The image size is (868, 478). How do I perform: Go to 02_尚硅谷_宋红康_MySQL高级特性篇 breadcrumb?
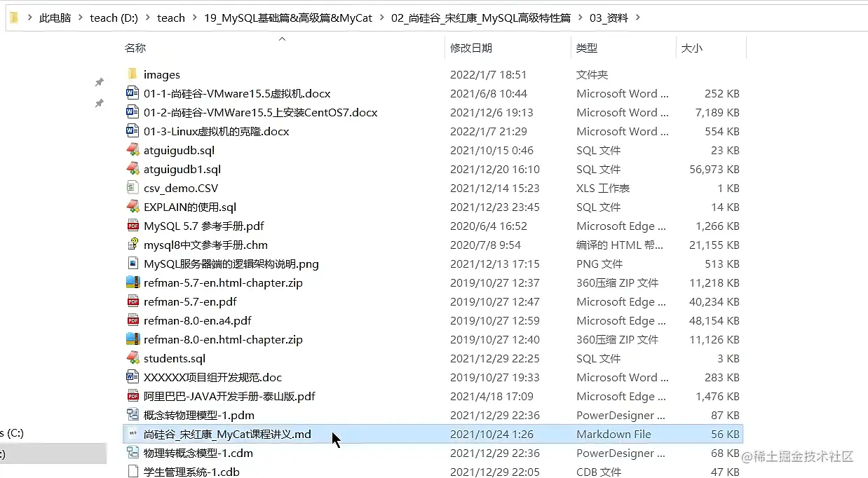point(481,18)
